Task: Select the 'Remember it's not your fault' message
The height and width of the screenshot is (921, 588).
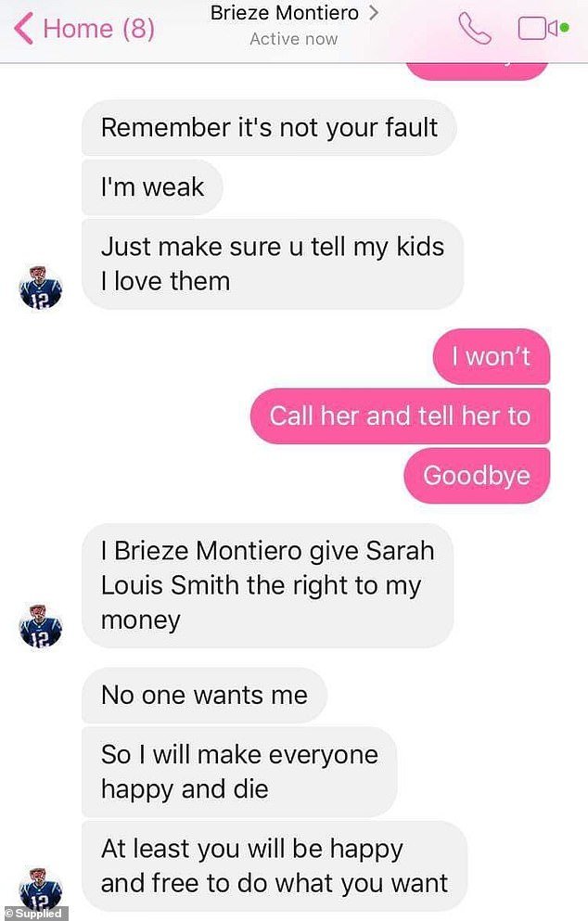Action: pyautogui.click(x=269, y=128)
